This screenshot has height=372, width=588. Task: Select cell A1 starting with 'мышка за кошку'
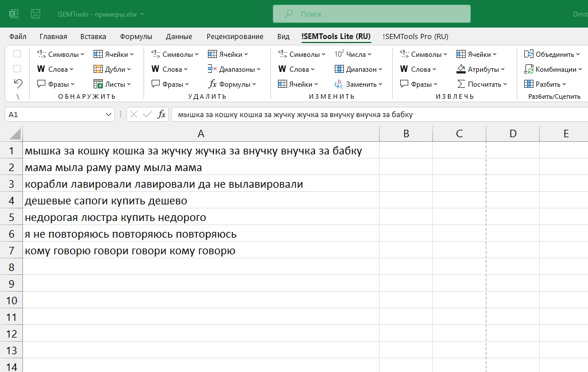coord(201,150)
